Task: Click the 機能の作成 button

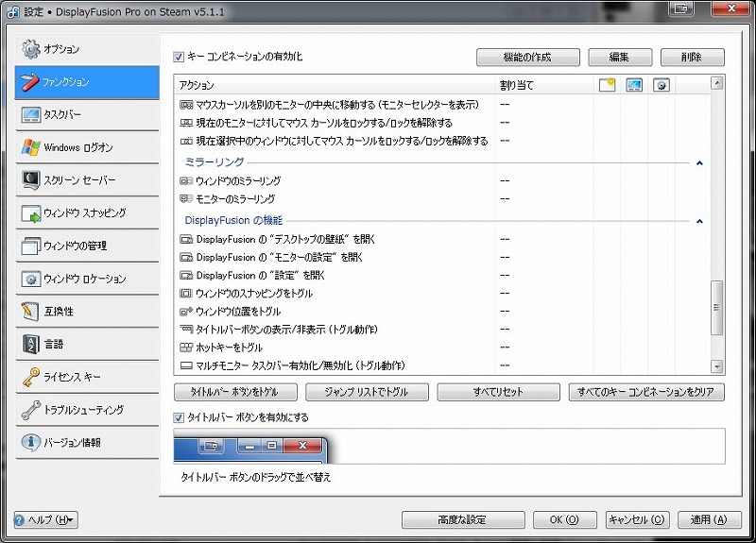Action: click(x=528, y=58)
